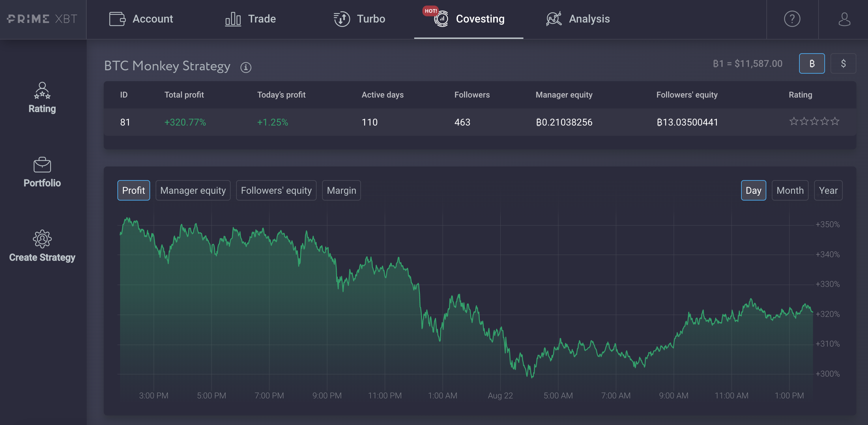Screen dimensions: 868x425
Task: Click the strategy star rating
Action: coord(814,121)
